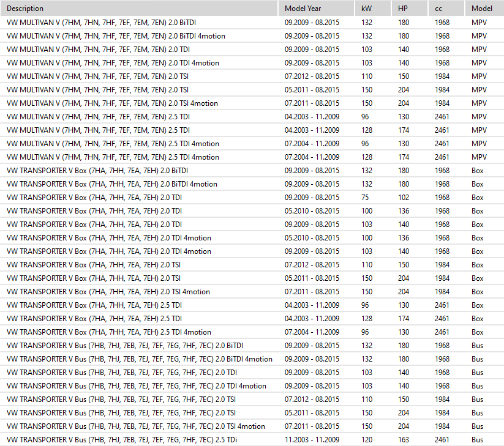Choose Multivan 2.5 TDI 4motion 174 HP description
Image resolution: width=504 pixels, height=446 pixels.
point(113,157)
